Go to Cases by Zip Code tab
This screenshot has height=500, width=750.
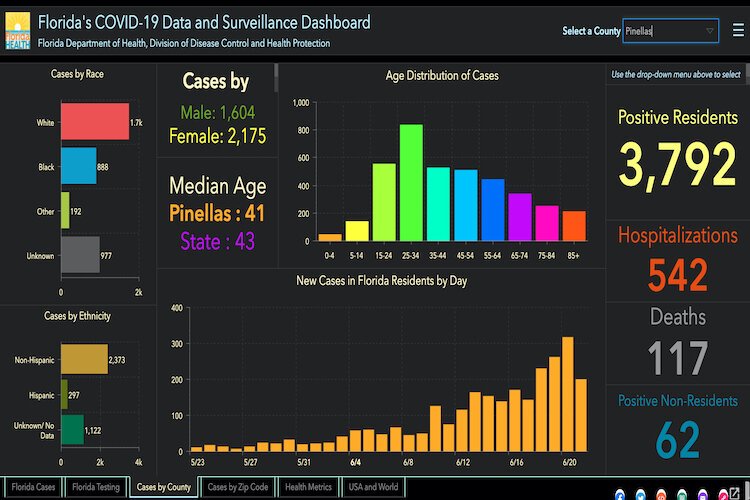click(x=238, y=487)
